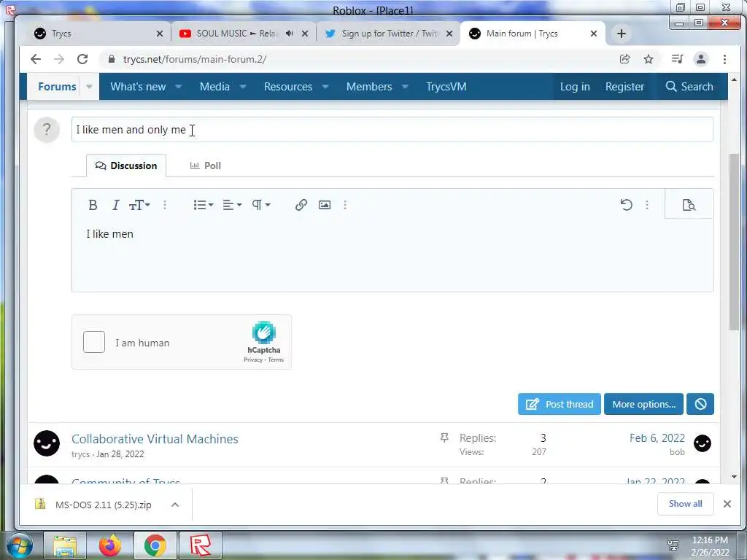Show more text formatting options after font size

tap(165, 205)
